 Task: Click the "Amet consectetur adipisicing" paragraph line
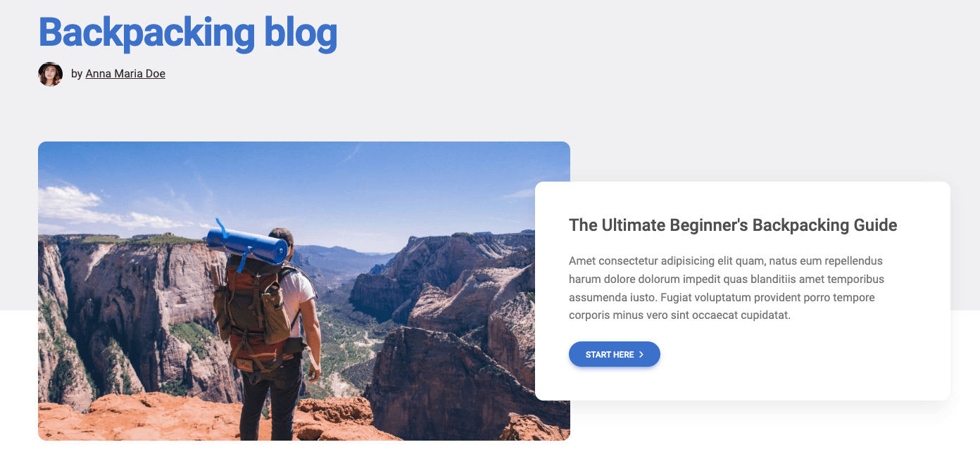click(x=726, y=260)
